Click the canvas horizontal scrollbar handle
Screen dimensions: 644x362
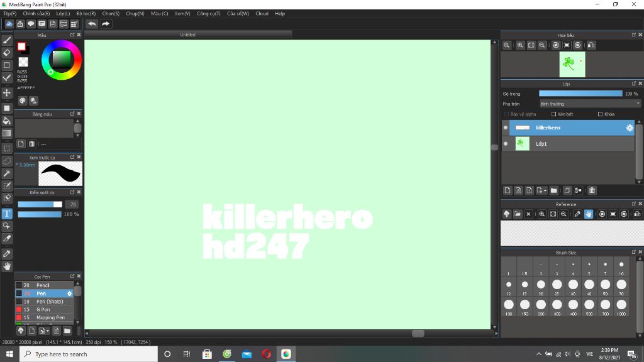tap(418, 333)
